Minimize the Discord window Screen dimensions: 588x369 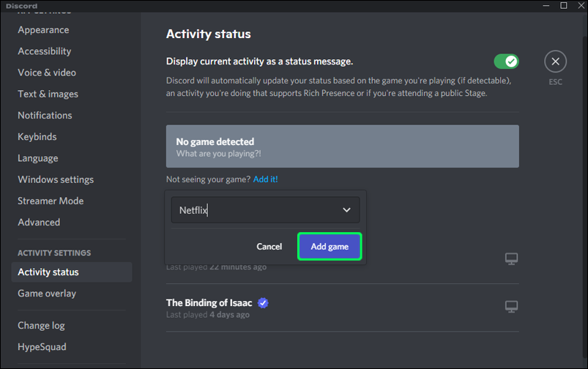546,6
